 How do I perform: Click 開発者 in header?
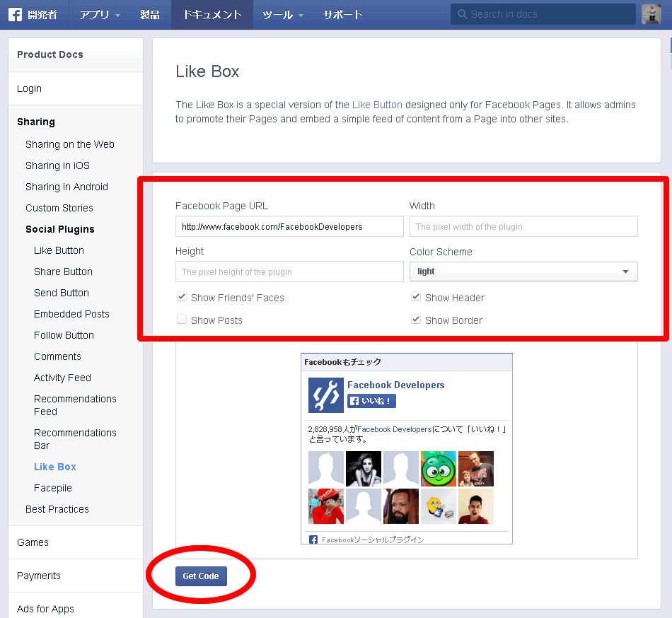point(42,15)
